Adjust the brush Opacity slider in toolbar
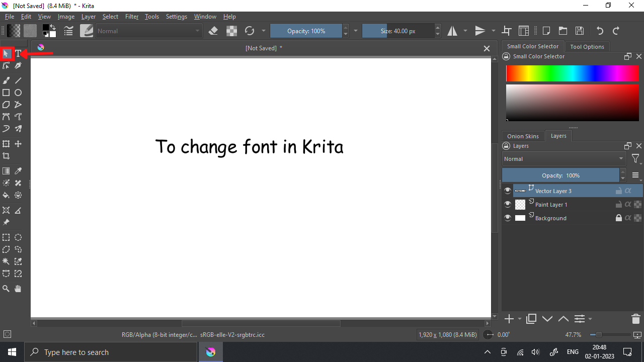 [306, 31]
